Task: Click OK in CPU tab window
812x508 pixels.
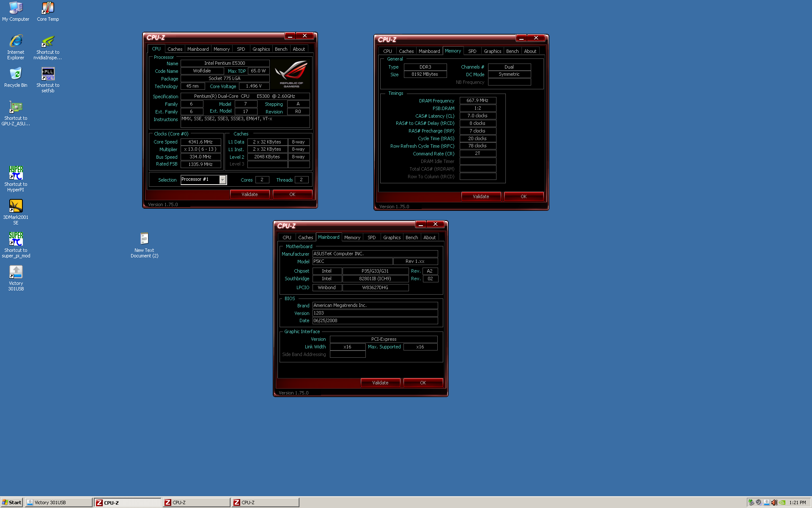Action: pyautogui.click(x=292, y=194)
